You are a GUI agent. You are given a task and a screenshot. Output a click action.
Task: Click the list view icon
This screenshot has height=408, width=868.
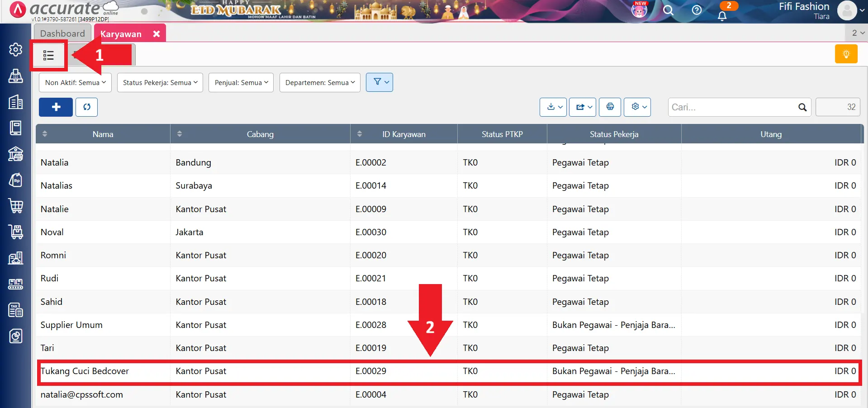pyautogui.click(x=48, y=55)
